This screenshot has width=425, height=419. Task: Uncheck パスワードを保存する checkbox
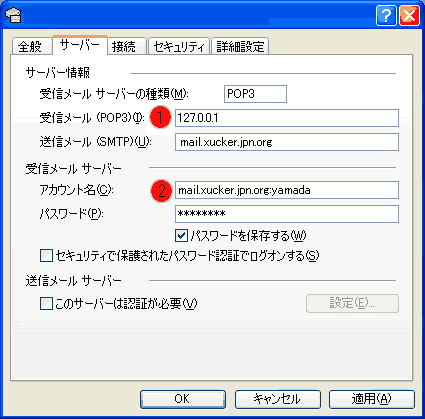tap(181, 236)
